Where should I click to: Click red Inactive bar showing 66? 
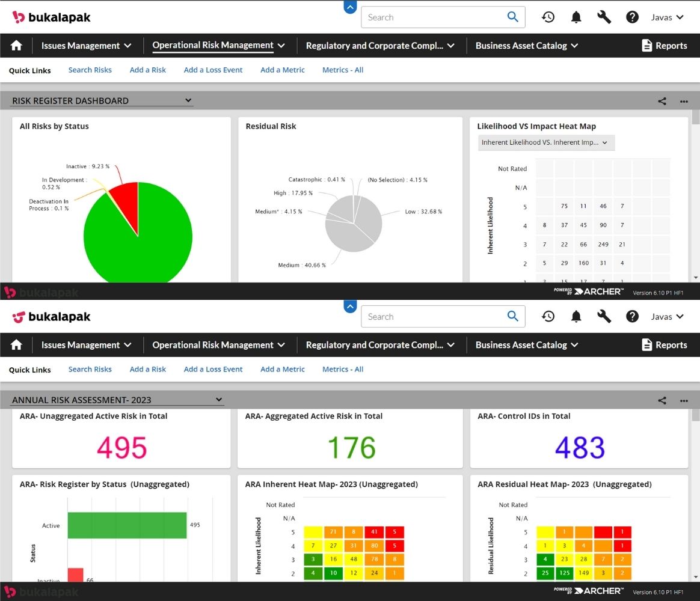(75, 575)
